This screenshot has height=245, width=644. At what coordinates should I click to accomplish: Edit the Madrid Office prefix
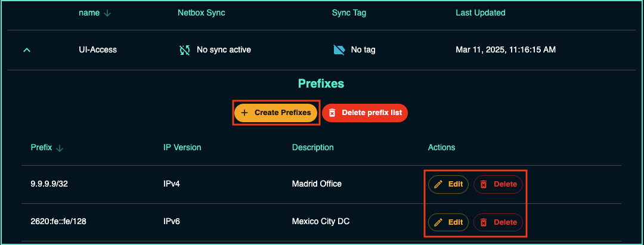click(x=448, y=184)
